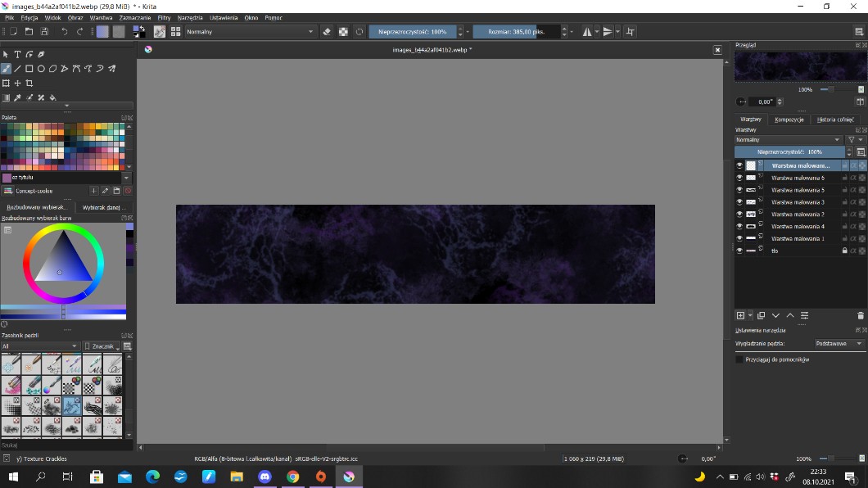Pick the Rectangle shape tool
This screenshot has width=868, height=488.
pos(29,69)
